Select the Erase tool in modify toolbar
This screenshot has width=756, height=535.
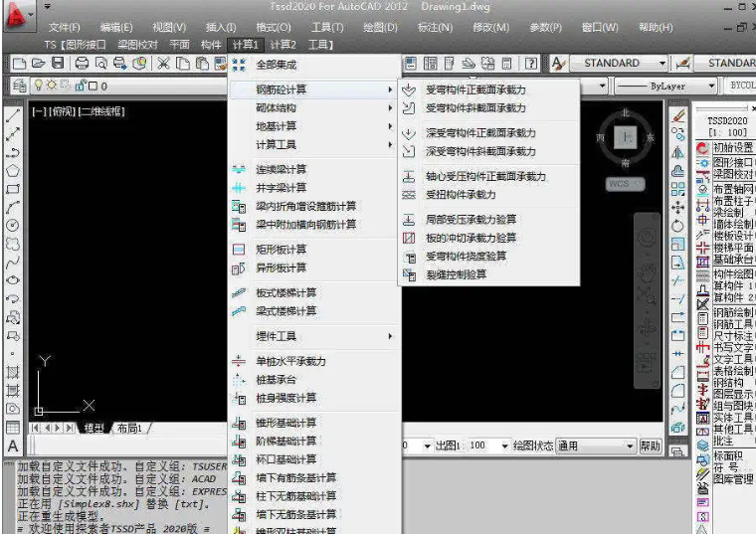point(677,115)
